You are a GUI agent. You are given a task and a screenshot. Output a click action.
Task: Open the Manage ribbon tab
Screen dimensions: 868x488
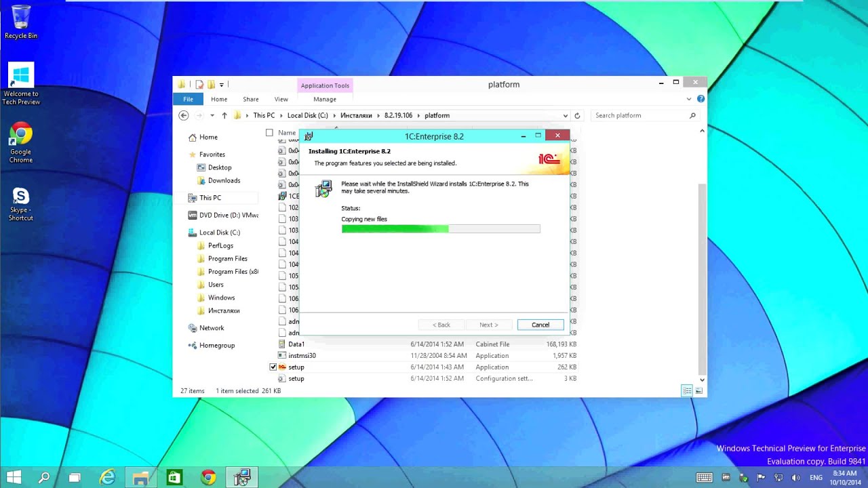click(x=325, y=99)
